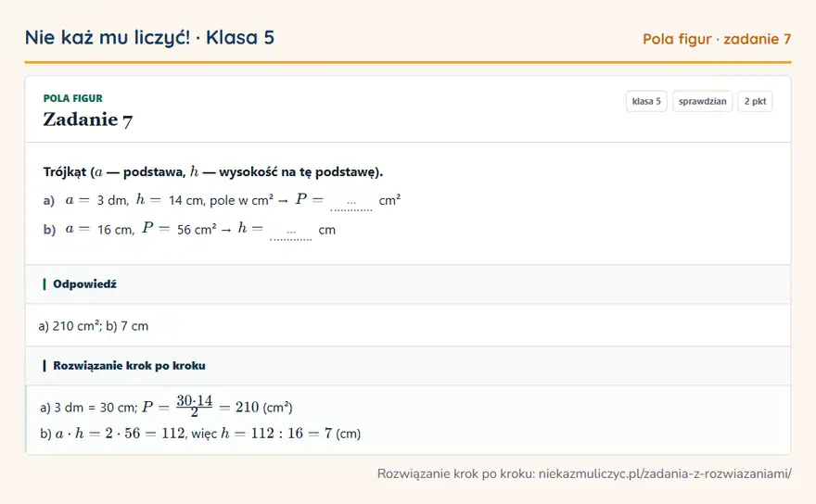Click the solution step b) 'h = 112 : 16 = 7'
This screenshot has width=816, height=504.
(x=200, y=434)
